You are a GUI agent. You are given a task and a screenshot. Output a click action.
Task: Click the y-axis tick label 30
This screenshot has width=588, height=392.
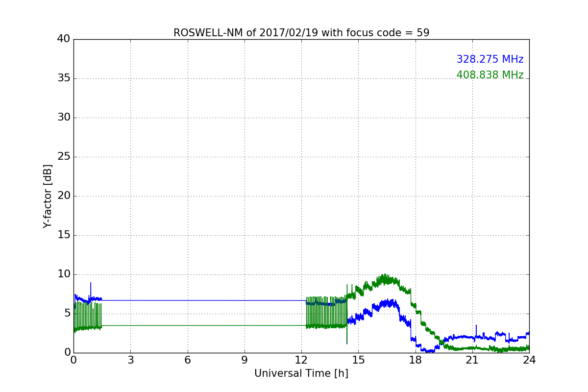pyautogui.click(x=64, y=118)
